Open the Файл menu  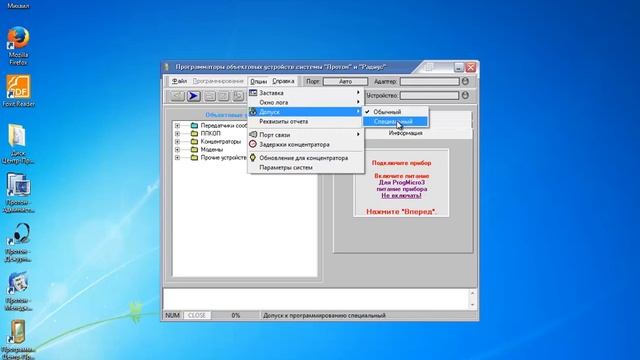(179, 81)
